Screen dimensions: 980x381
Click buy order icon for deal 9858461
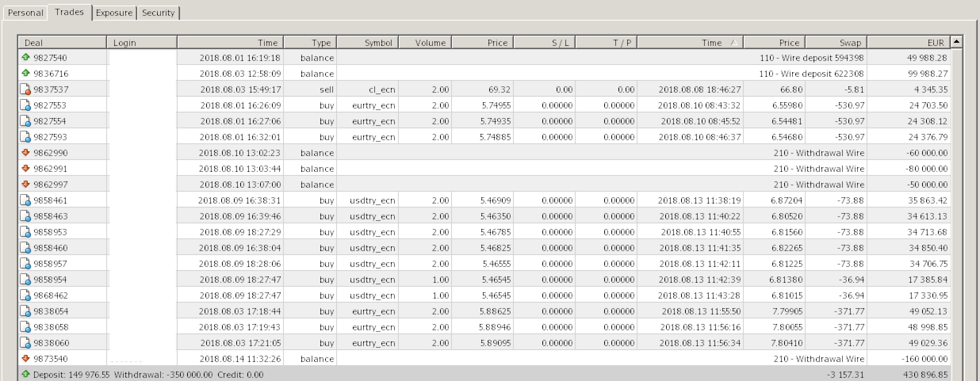point(25,200)
